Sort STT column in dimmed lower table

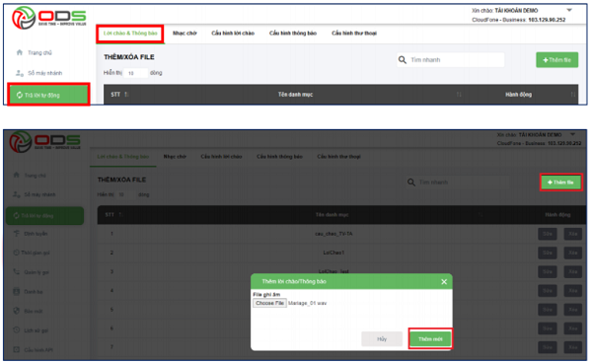pyautogui.click(x=120, y=214)
